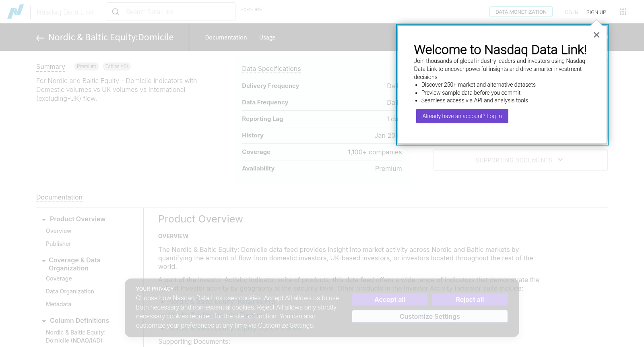The width and height of the screenshot is (644, 347).
Task: Click the Reporting Lag row label
Action: pos(262,119)
